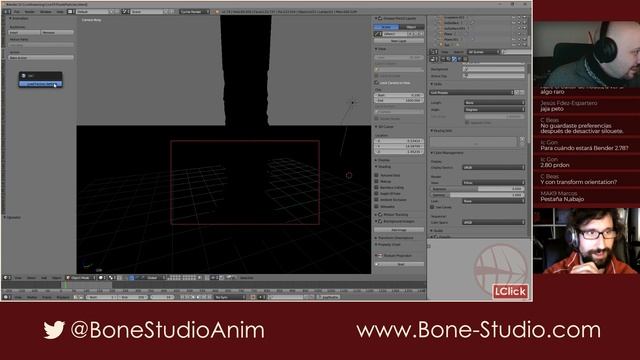This screenshot has height=360, width=640.
Task: Collapse the Animation panel in the tool shelf
Action: pos(19,18)
